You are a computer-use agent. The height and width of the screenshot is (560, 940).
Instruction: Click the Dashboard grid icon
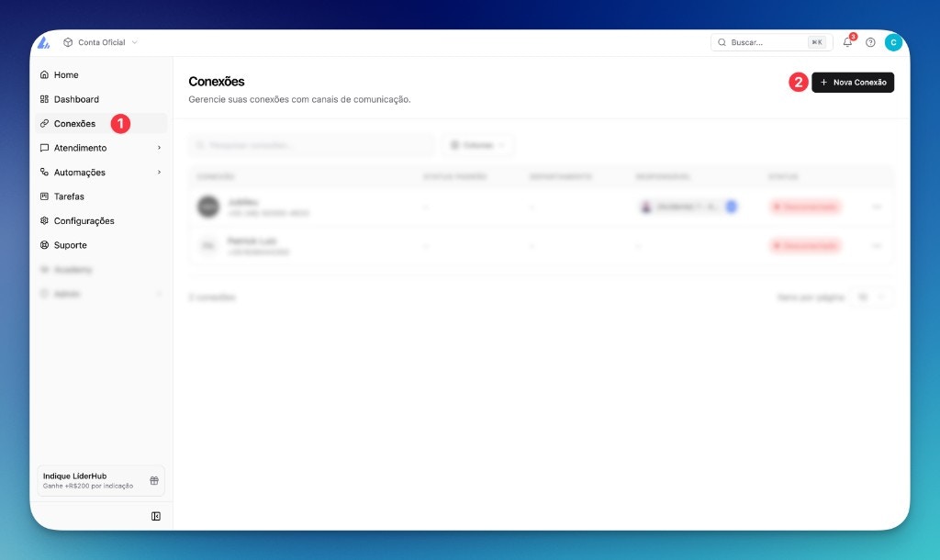(44, 99)
